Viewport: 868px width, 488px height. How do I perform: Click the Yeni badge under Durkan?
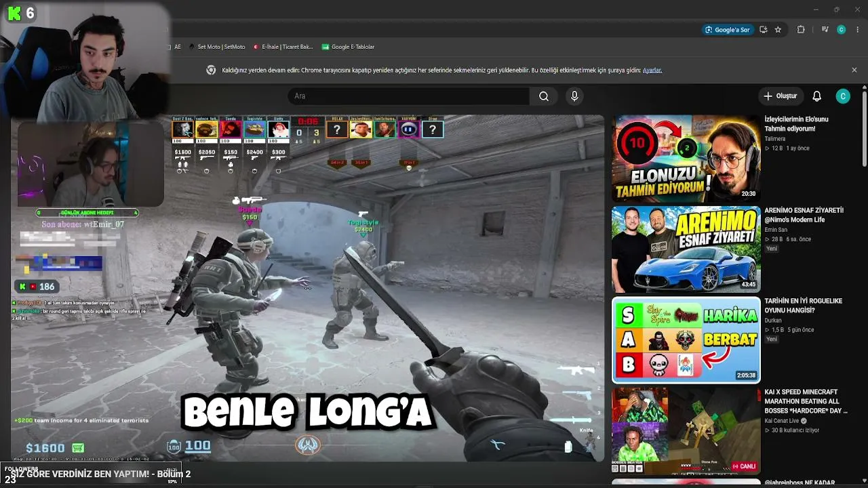click(772, 340)
